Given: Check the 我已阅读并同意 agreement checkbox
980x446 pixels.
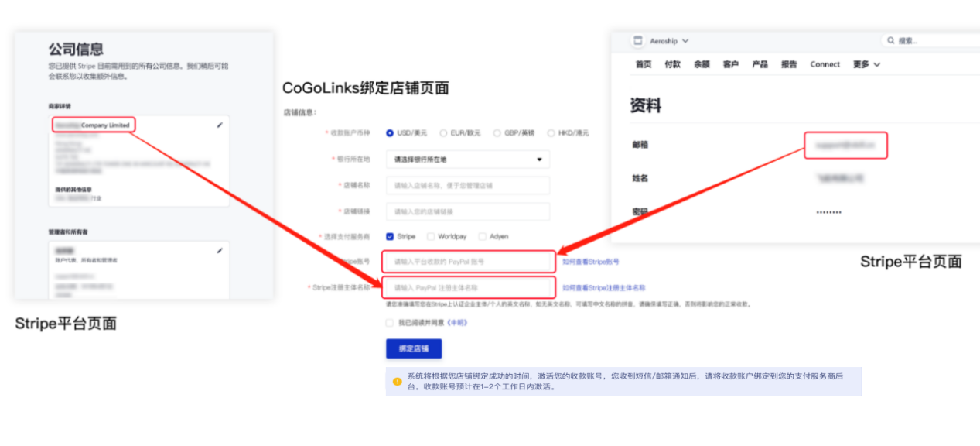Looking at the screenshot, I should [x=390, y=323].
